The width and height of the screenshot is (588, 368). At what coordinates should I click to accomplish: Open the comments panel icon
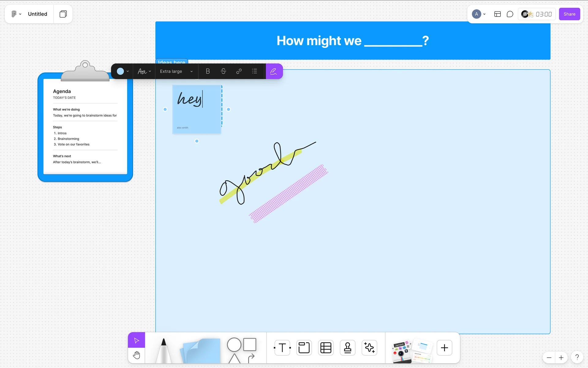coord(510,14)
